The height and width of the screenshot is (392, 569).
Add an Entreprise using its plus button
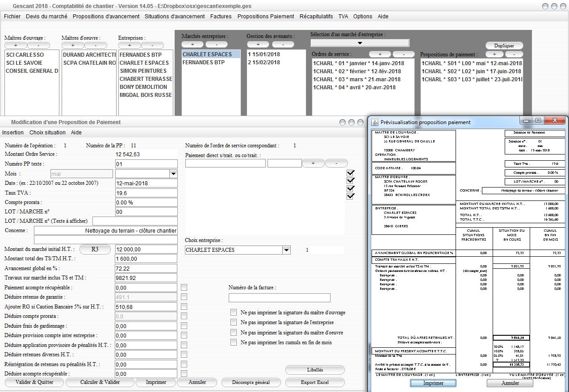[x=130, y=46]
